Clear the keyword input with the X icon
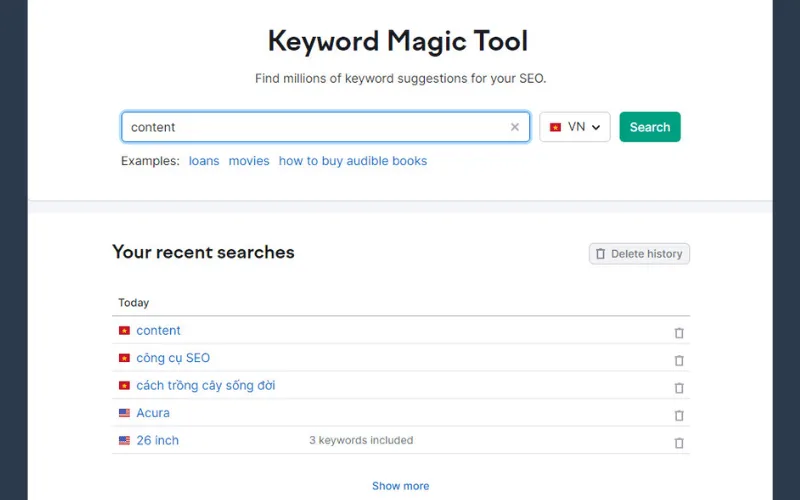The width and height of the screenshot is (800, 500). pyautogui.click(x=514, y=127)
